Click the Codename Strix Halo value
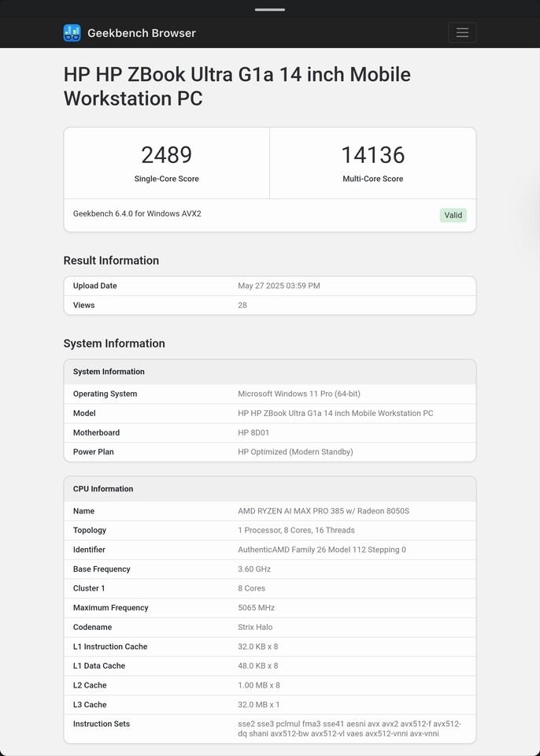Image resolution: width=540 pixels, height=756 pixels. (255, 627)
